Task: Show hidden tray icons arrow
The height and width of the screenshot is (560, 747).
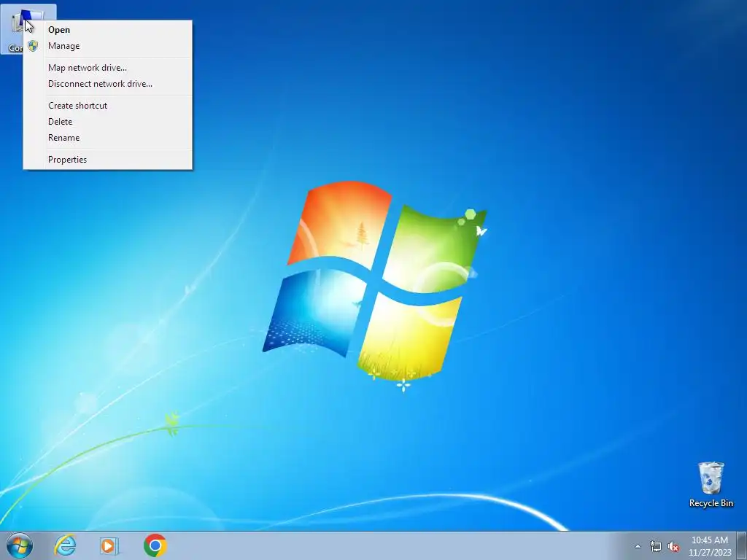Action: [x=638, y=546]
